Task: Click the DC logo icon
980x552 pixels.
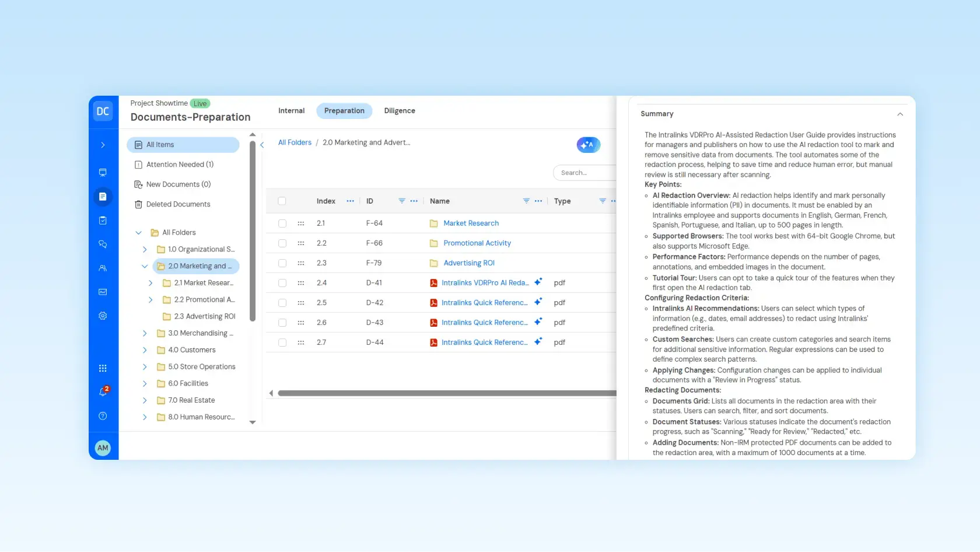Action: [103, 111]
